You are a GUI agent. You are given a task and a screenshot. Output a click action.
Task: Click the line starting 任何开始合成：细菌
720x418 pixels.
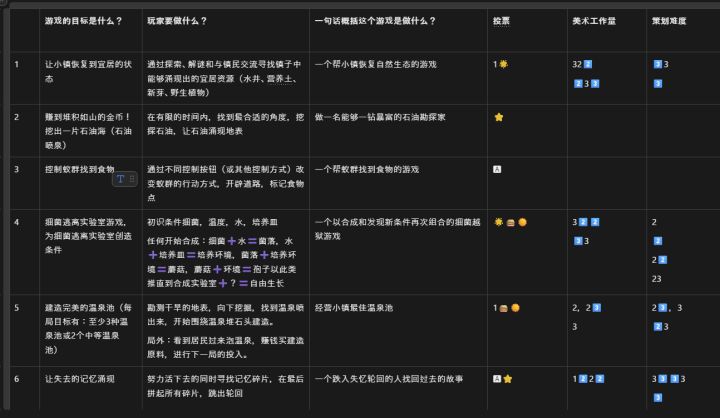(222, 262)
